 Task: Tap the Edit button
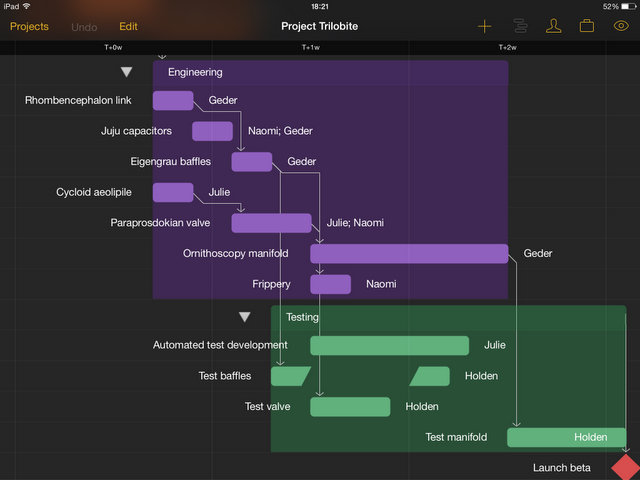tap(128, 27)
